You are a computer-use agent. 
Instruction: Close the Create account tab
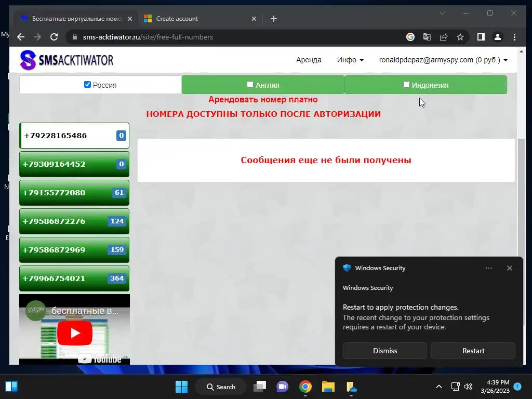pyautogui.click(x=254, y=19)
